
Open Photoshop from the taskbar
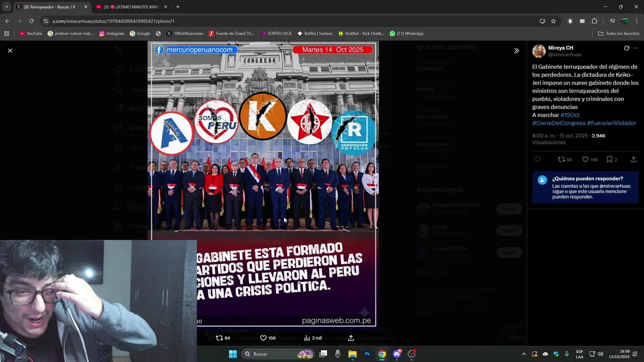(x=367, y=354)
